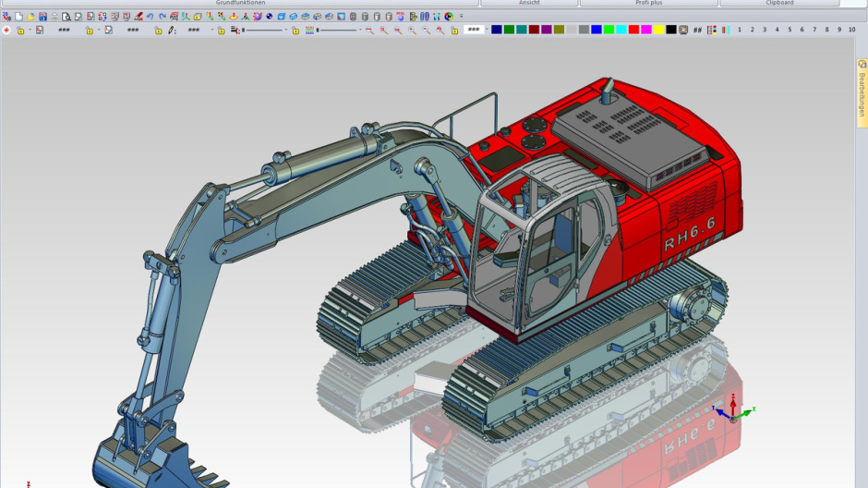
Task: Select layer number 10
Action: coord(851,30)
